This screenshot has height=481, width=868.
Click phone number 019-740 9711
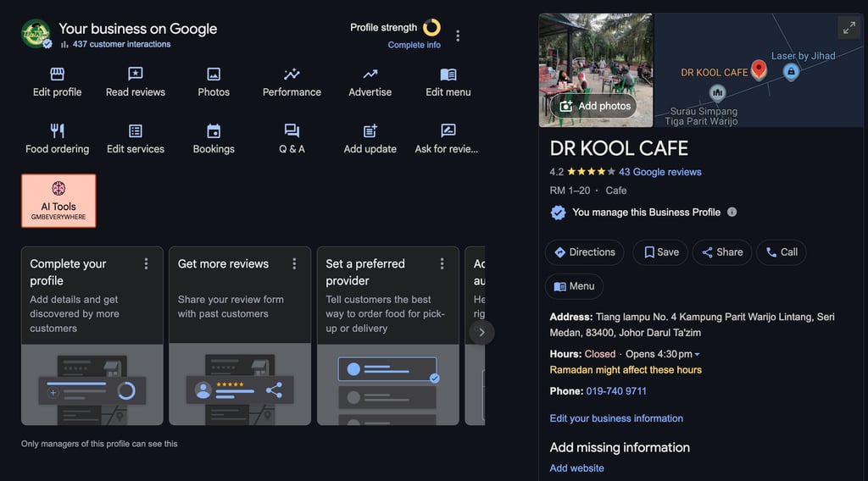(x=616, y=391)
